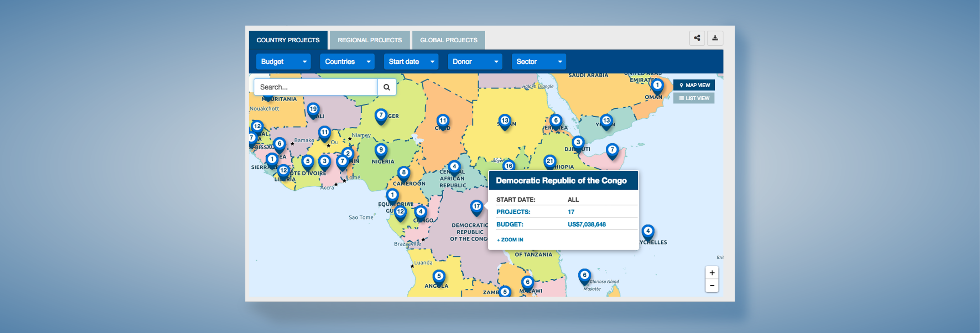
Task: Click the budget value US$7,038,648
Action: point(587,225)
